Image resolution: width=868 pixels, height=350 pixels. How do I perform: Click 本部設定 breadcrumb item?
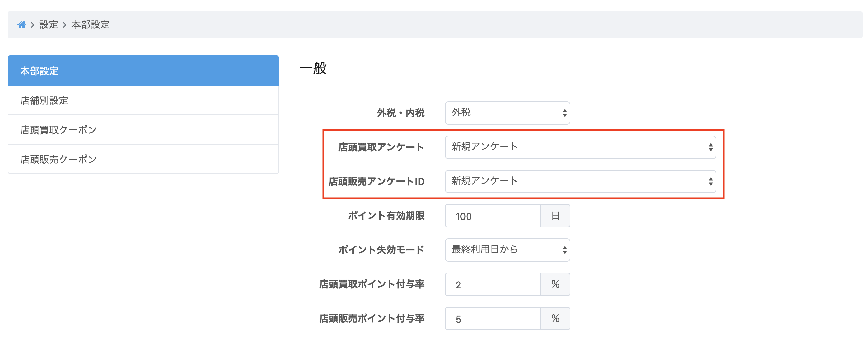(x=90, y=25)
